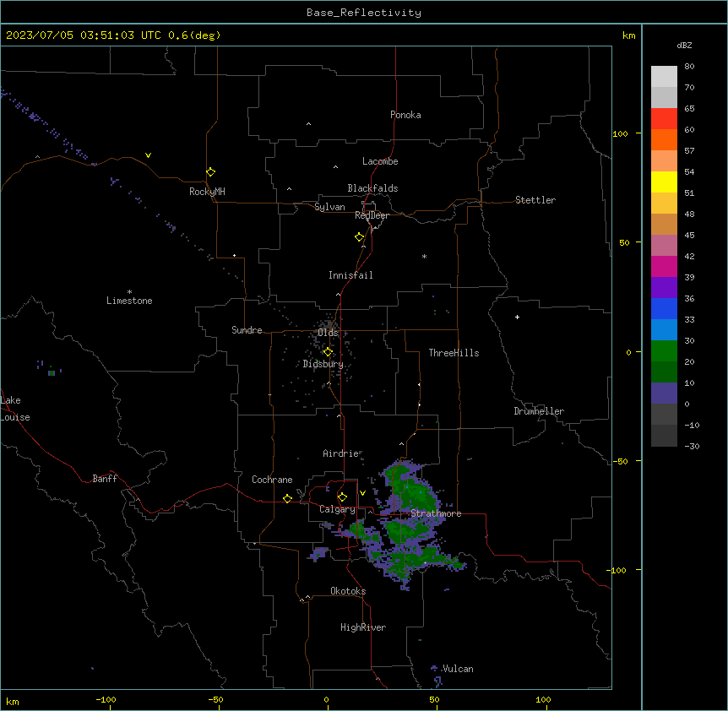Click the -30 value in dBZ legend
Image resolution: width=728 pixels, height=711 pixels.
point(692,446)
